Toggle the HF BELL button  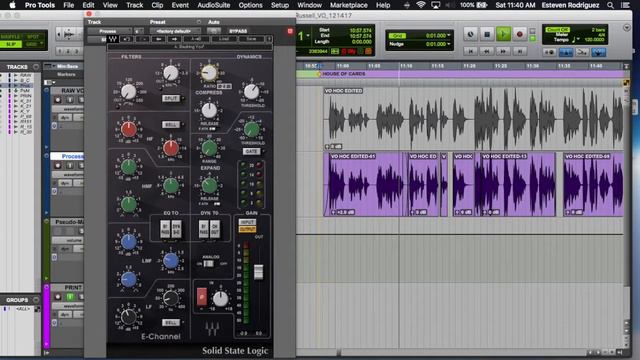[x=171, y=124]
